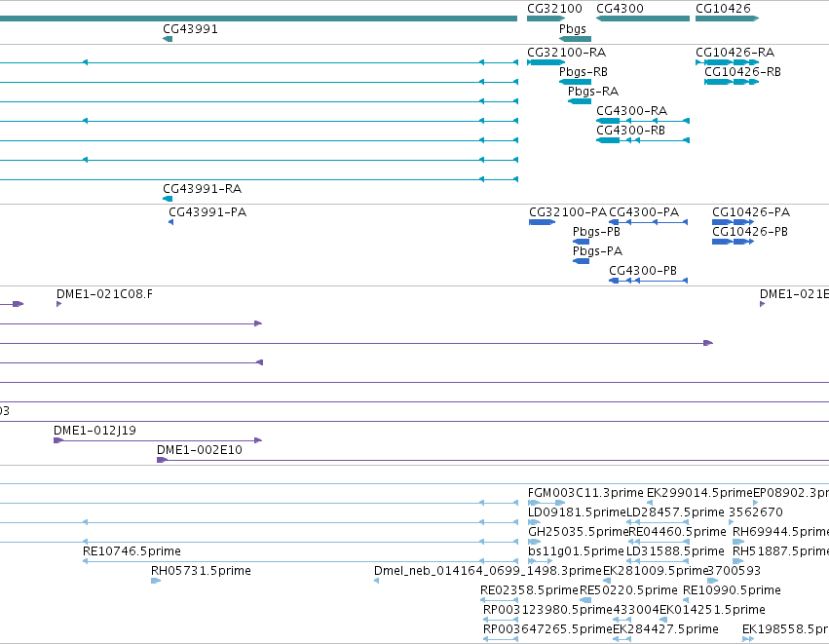Select the RE02358.5prime EST label
Viewport: 829px width, 644px height.
tap(529, 591)
